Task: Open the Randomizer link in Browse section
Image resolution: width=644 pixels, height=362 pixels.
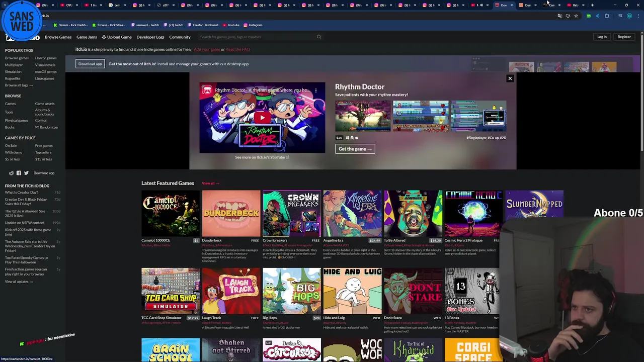Action: (x=47, y=127)
